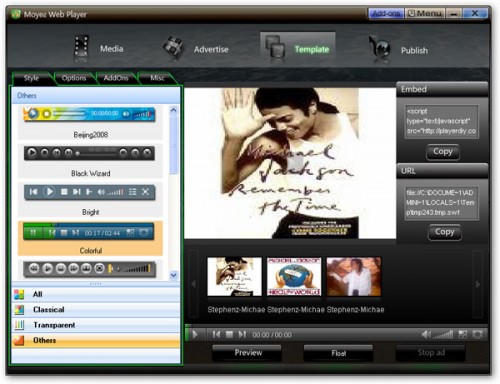This screenshot has height=384, width=500.
Task: Open the Misc tab
Action: click(x=157, y=78)
